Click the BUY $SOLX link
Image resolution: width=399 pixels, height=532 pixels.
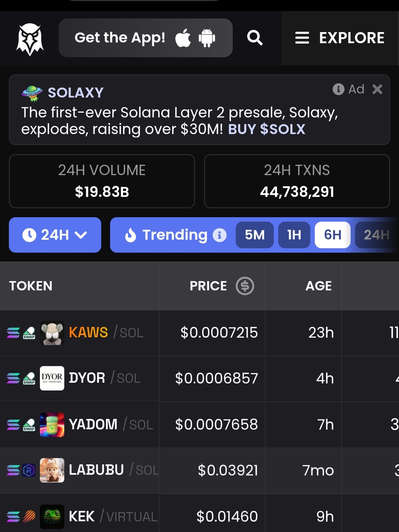(x=267, y=129)
